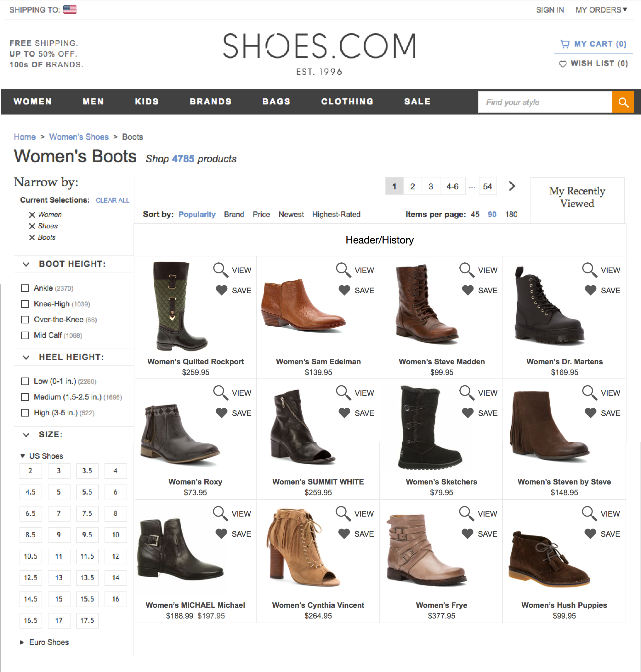Click VIEW magnifier on the Quilted Rockport boot
Screen dimensions: 641x672
(x=220, y=270)
